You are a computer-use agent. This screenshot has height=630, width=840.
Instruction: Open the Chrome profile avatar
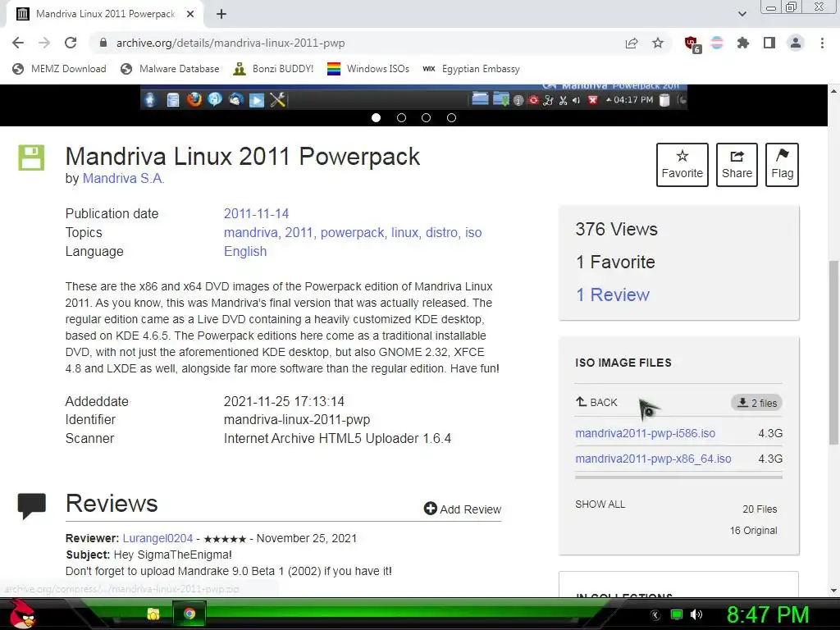(x=796, y=43)
